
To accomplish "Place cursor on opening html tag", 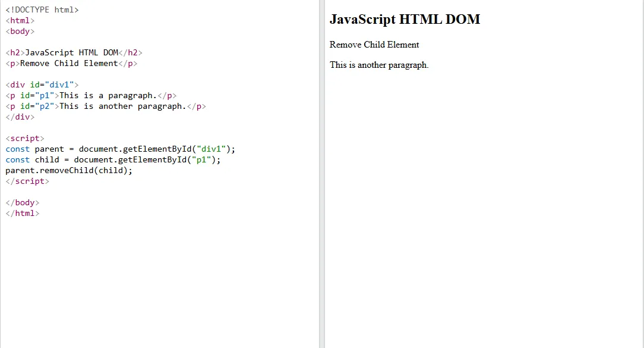I will pos(20,21).
